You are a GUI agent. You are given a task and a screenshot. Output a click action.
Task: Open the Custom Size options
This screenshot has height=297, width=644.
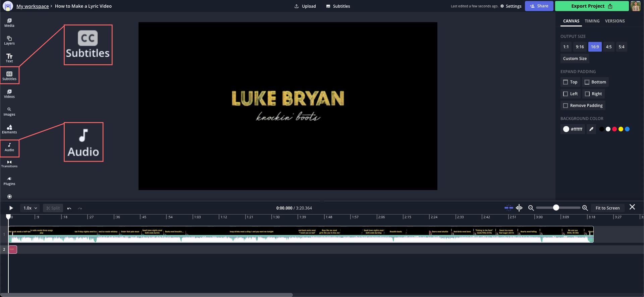[x=575, y=59]
